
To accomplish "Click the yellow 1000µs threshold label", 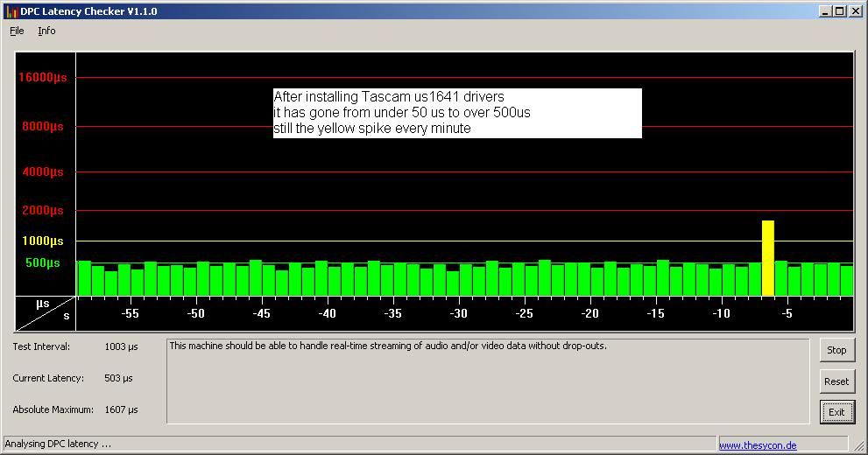I will click(43, 241).
